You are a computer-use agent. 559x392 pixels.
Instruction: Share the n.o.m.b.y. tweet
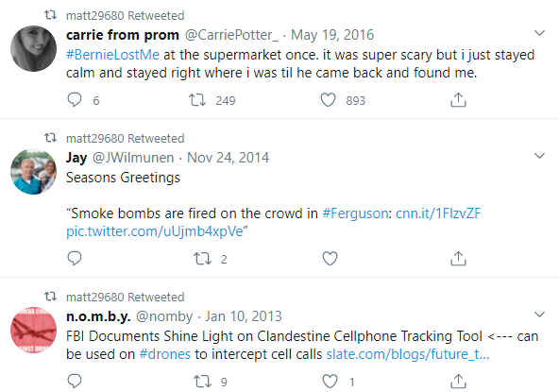[x=458, y=382]
